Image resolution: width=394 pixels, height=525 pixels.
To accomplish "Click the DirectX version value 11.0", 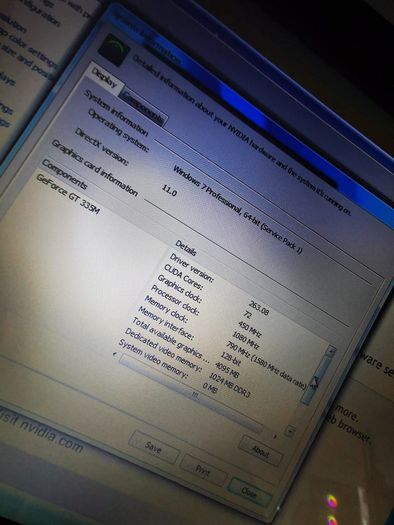I will coord(169,190).
